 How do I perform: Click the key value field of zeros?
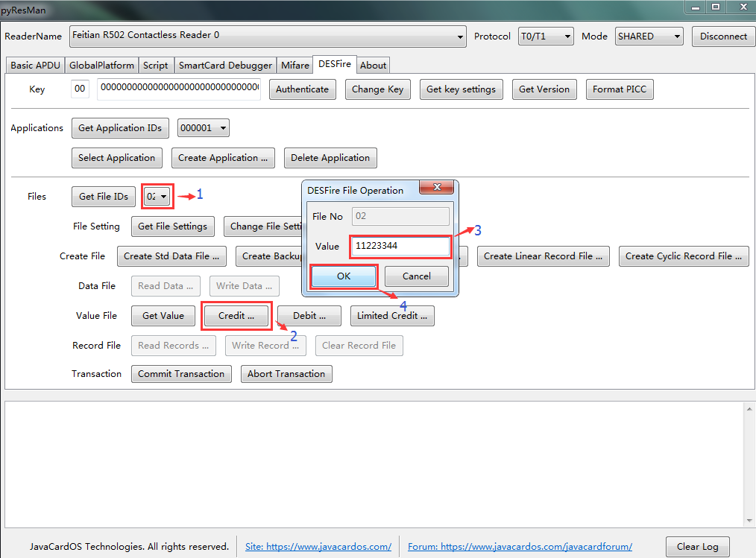point(179,89)
